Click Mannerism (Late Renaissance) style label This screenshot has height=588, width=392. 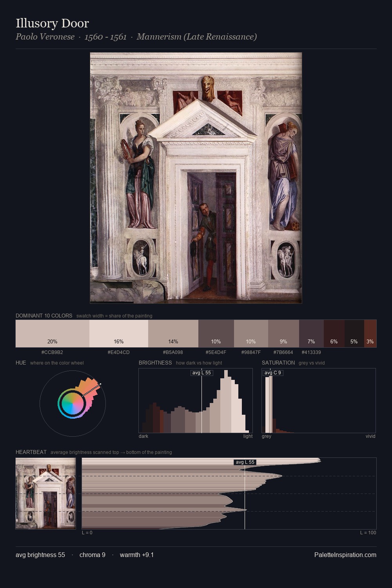click(197, 37)
